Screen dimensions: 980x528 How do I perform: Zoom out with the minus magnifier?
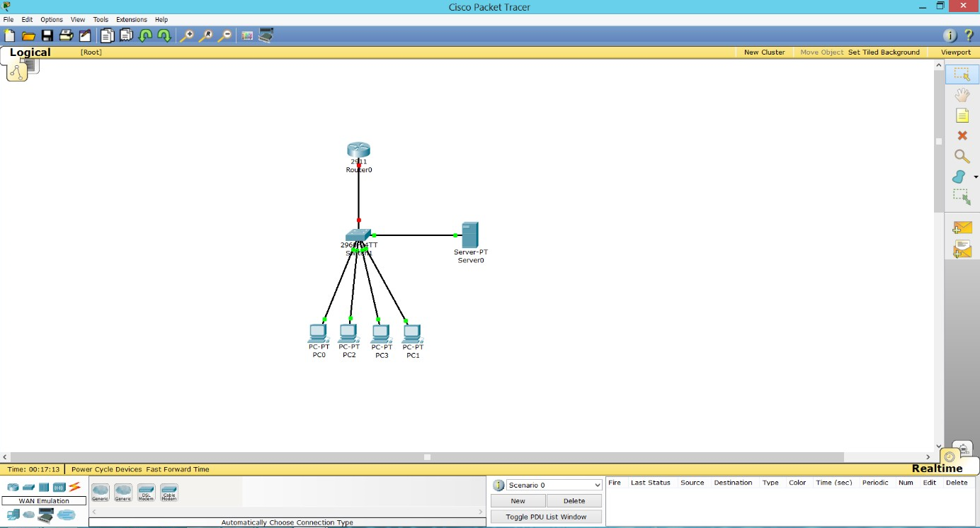[x=224, y=35]
